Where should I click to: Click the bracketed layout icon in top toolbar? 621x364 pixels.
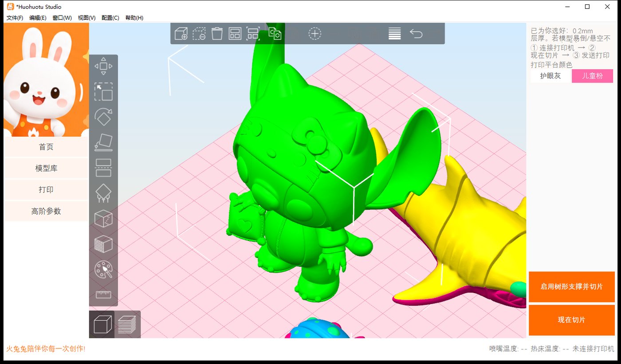pyautogui.click(x=253, y=34)
